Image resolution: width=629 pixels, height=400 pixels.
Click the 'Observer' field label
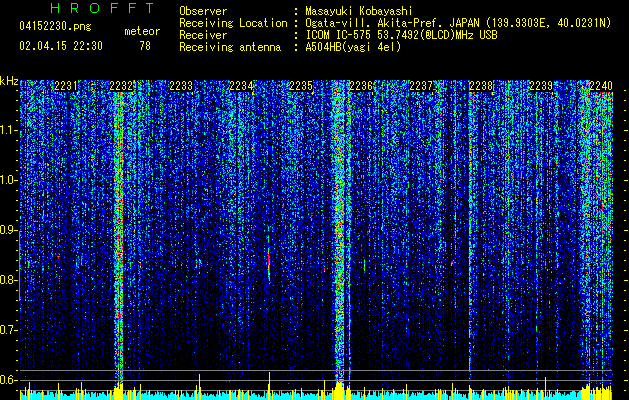point(203,11)
